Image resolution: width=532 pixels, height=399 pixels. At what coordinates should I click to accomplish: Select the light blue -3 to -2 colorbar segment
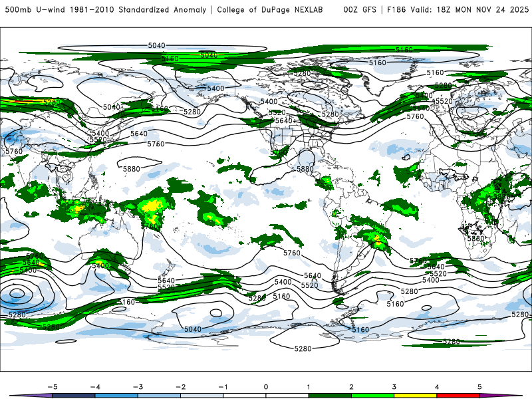click(x=159, y=396)
